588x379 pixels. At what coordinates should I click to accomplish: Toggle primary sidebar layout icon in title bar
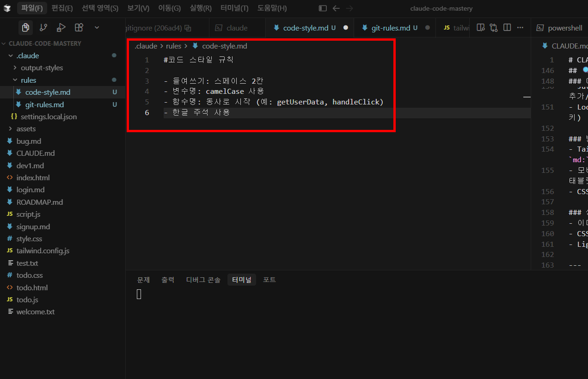(323, 8)
